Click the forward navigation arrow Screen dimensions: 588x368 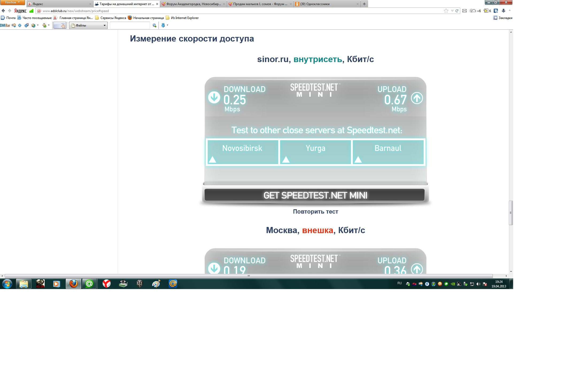coord(10,11)
